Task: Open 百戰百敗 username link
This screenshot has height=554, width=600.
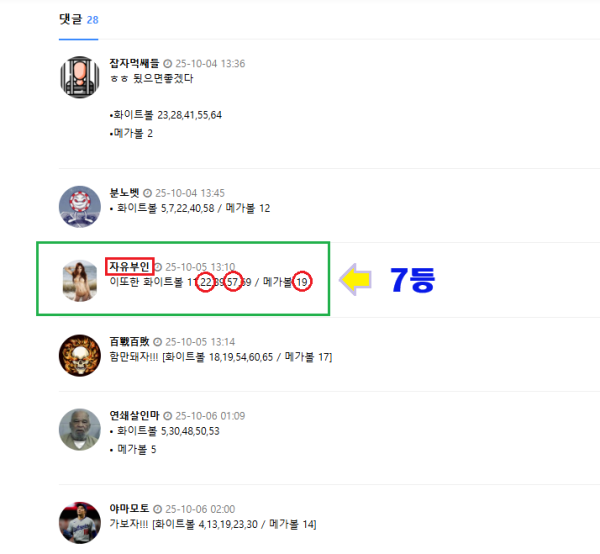Action: (x=129, y=342)
